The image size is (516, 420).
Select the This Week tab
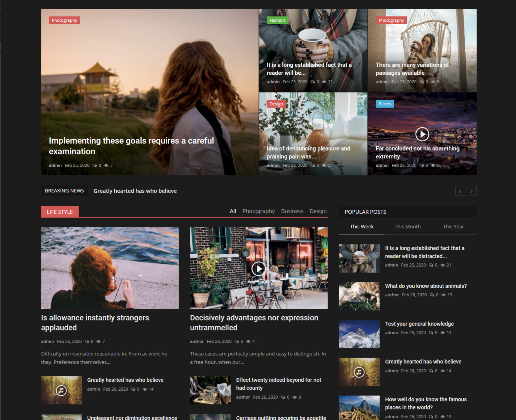click(362, 227)
